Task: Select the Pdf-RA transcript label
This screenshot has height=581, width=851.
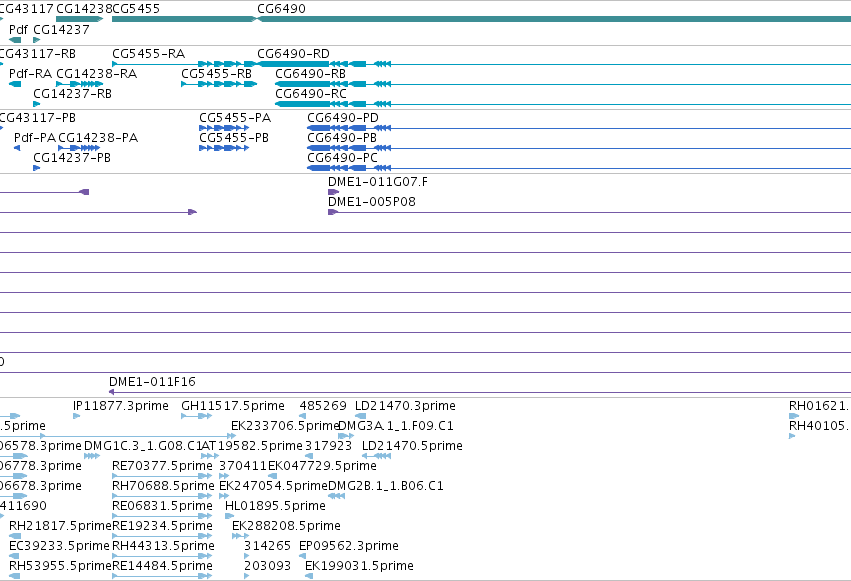Action: point(30,74)
